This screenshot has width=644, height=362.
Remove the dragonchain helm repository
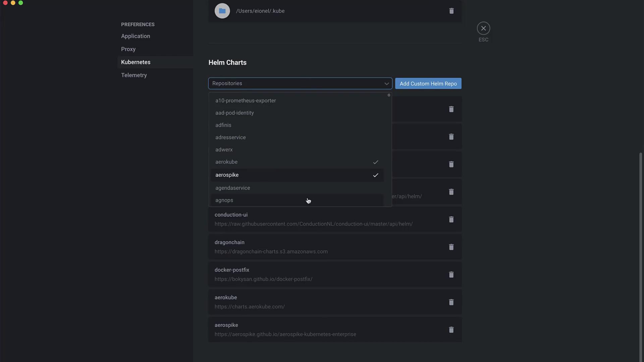[451, 247]
